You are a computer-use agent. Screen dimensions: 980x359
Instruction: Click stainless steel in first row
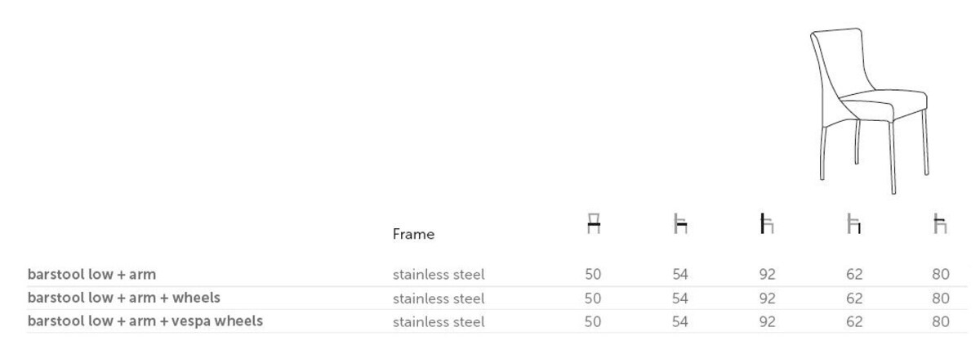coord(439,275)
